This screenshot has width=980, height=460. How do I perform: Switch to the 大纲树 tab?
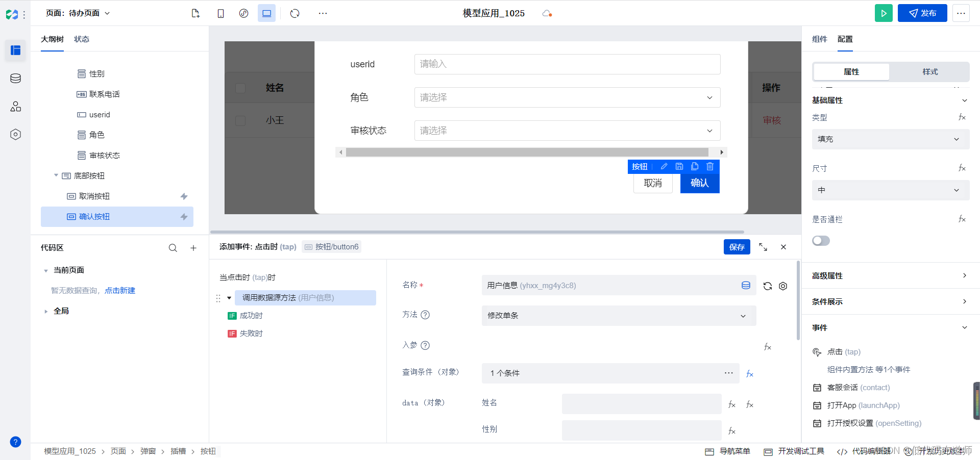52,39
